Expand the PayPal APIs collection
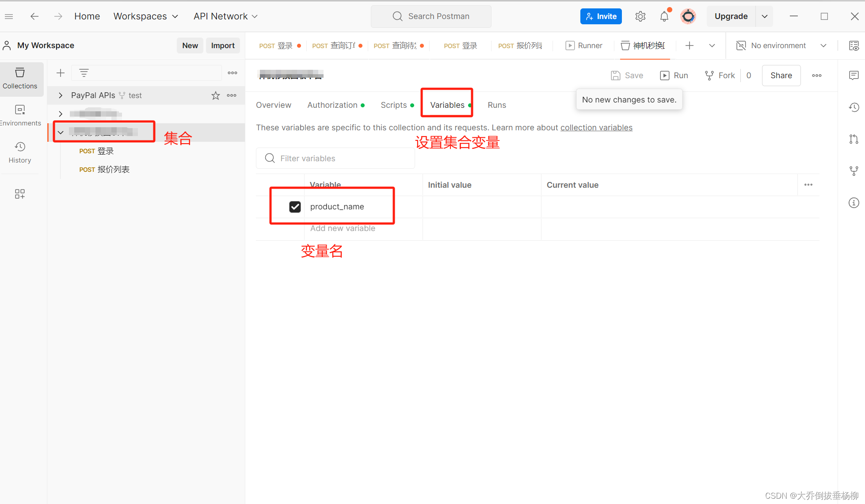The height and width of the screenshot is (504, 865). (61, 95)
